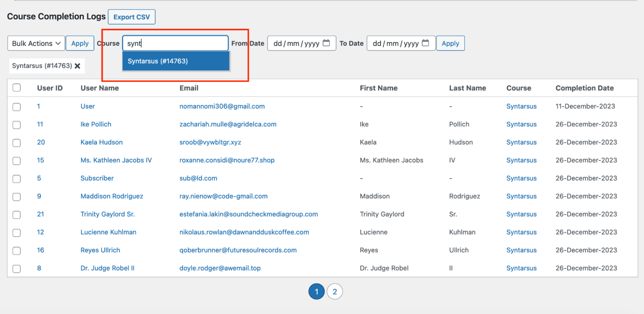Click the From Date input field
This screenshot has width=644, height=314.
[x=296, y=43]
